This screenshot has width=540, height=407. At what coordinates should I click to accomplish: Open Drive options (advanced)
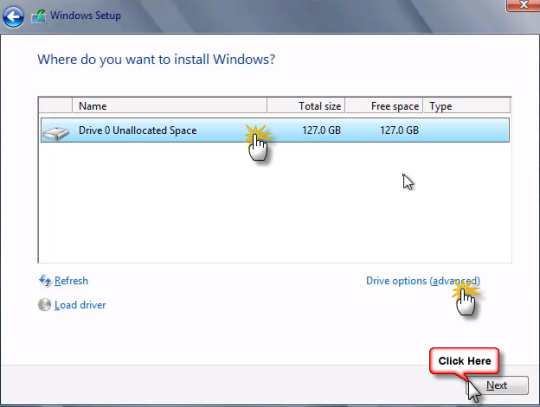coord(423,281)
